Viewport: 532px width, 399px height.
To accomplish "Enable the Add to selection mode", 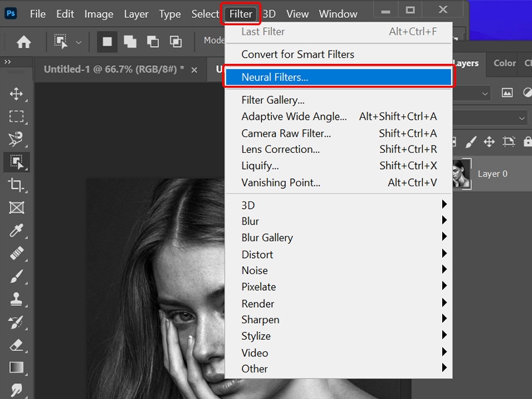I will click(x=130, y=41).
